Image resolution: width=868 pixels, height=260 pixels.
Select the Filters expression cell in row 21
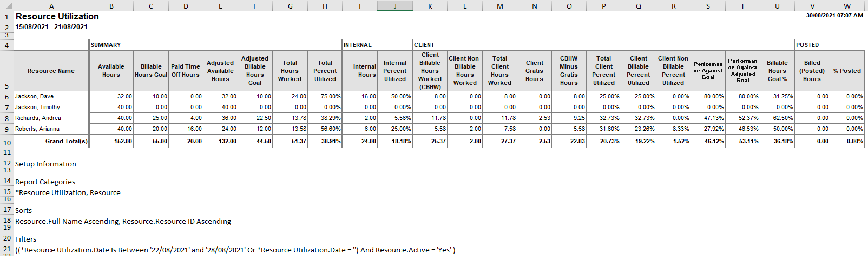[235, 250]
